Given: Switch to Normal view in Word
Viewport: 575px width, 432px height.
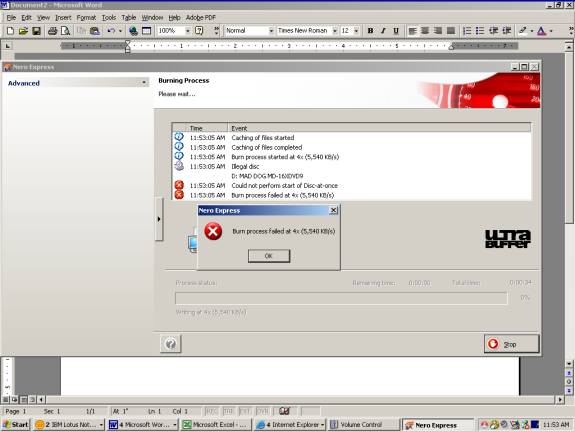Looking at the screenshot, I should click(x=6, y=400).
